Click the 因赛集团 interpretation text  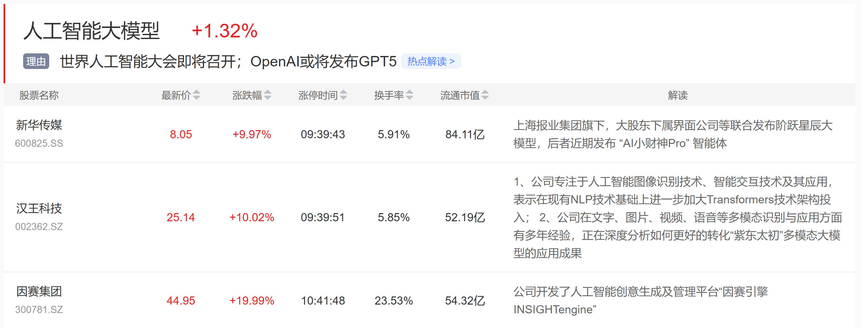tap(641, 300)
